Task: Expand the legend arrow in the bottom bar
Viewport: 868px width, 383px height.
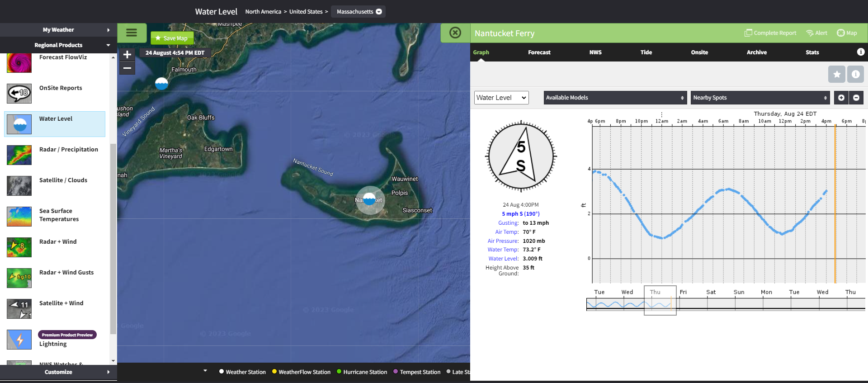Action: (205, 371)
